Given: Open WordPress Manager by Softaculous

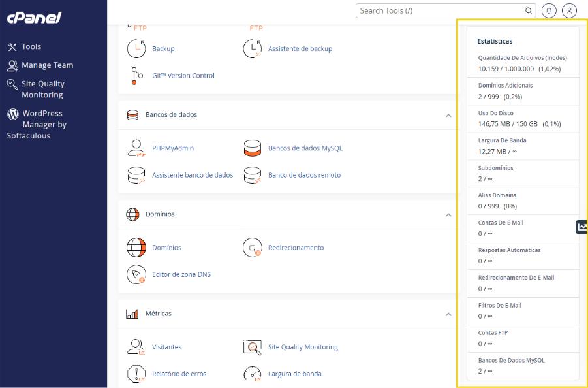Looking at the screenshot, I should point(37,124).
